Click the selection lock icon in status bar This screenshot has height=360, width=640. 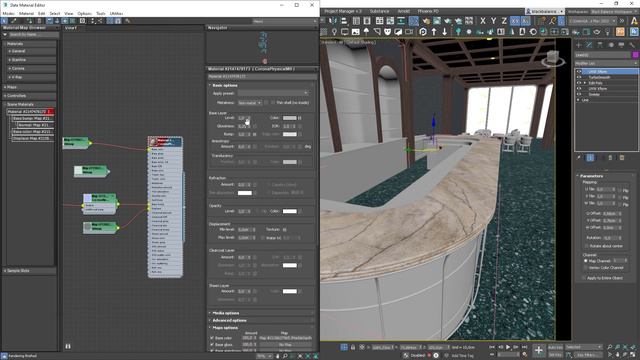click(x=353, y=347)
